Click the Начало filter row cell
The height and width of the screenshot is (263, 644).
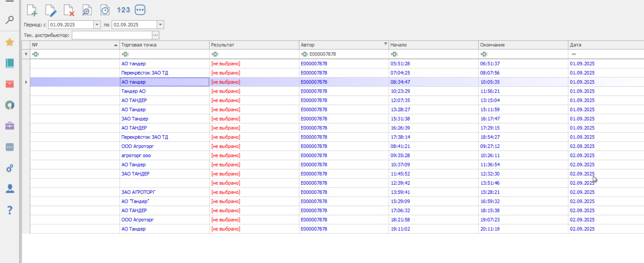(x=434, y=54)
